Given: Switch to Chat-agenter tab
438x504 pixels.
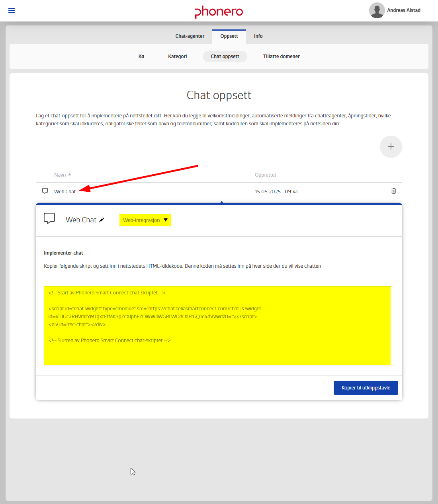Looking at the screenshot, I should (190, 36).
